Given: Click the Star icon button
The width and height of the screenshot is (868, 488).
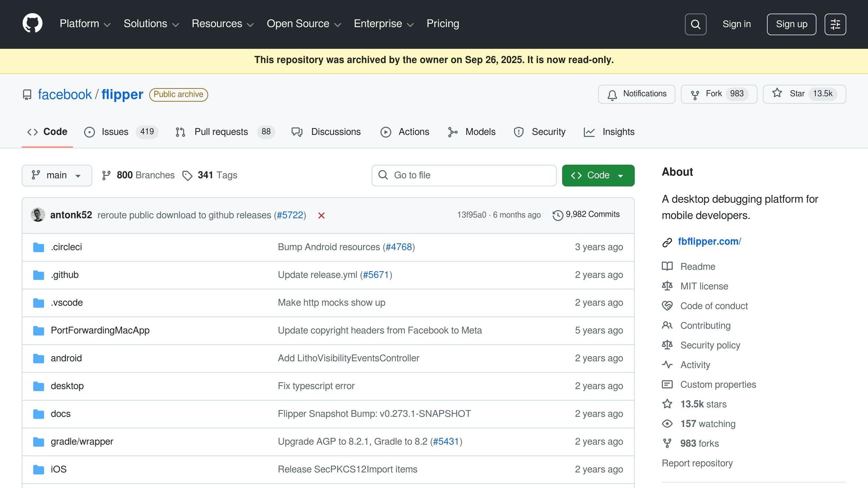Looking at the screenshot, I should 777,94.
